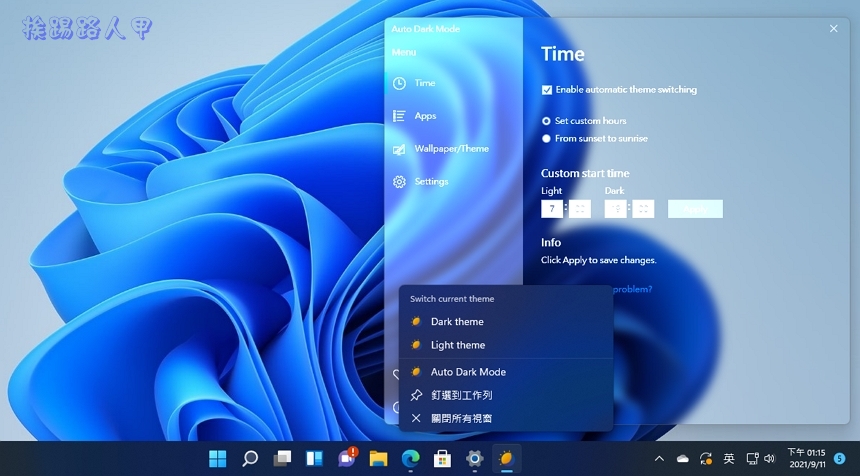
Task: Open Task View from the taskbar
Action: (x=282, y=458)
